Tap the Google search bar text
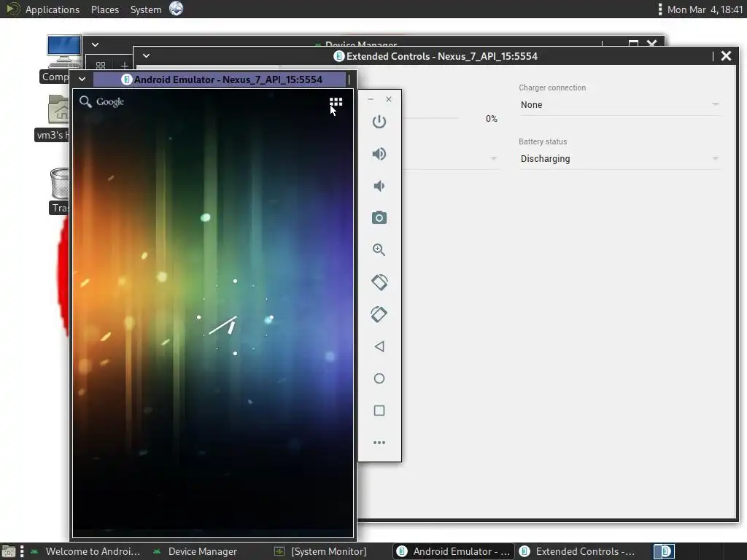The width and height of the screenshot is (747, 560). click(x=110, y=101)
